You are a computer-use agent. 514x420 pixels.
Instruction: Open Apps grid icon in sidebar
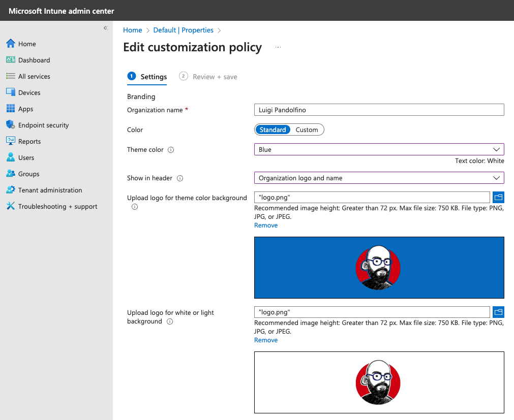[x=10, y=109]
